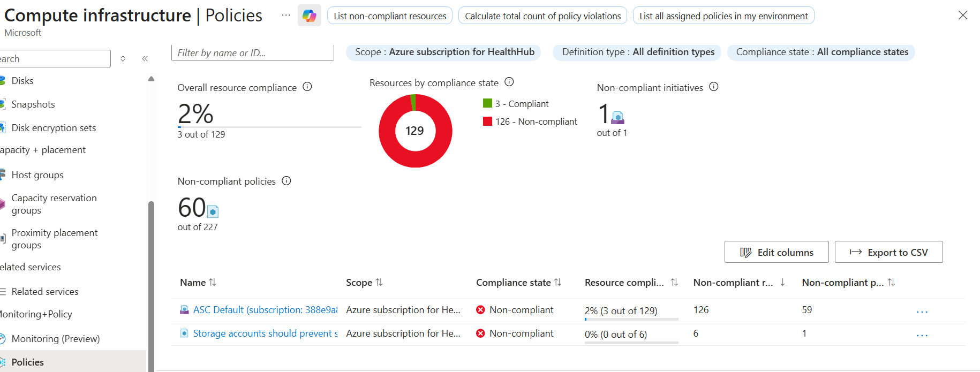Open row menu for ASC Default
This screenshot has width=980, height=372.
[922, 312]
